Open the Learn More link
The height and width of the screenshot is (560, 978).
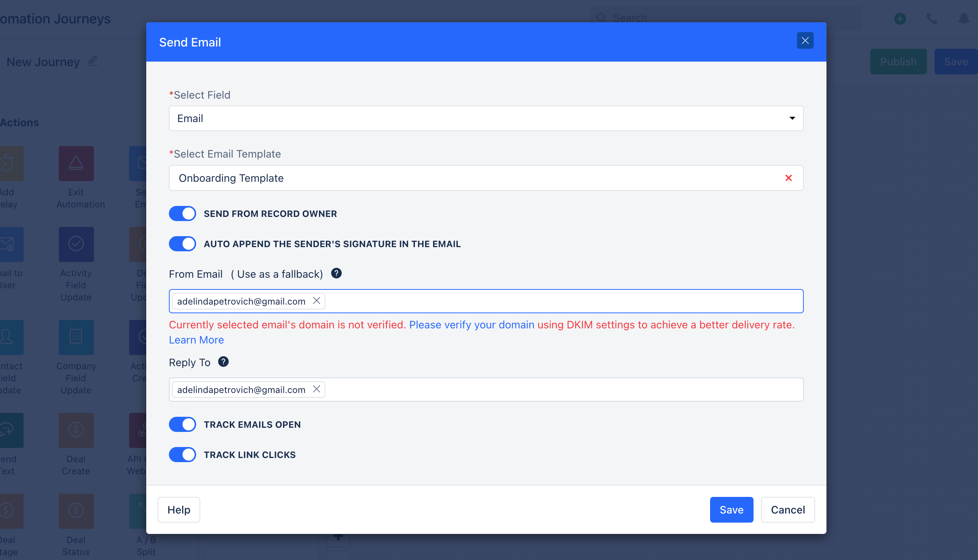point(196,340)
